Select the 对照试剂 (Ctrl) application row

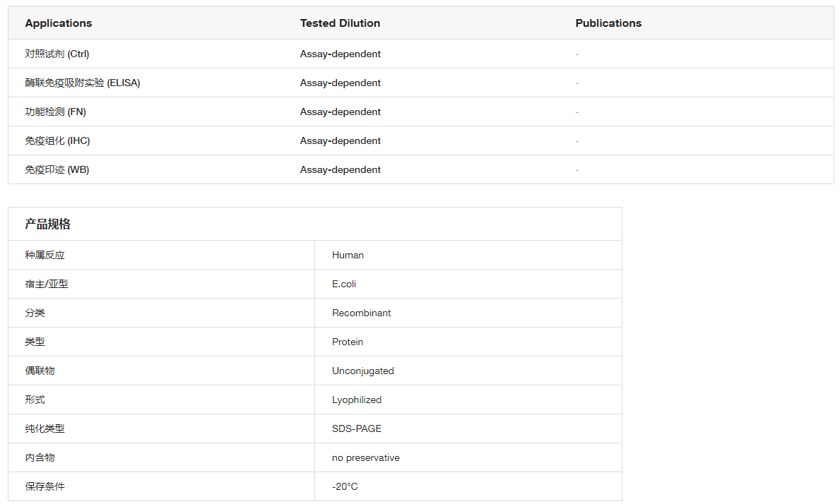point(57,54)
